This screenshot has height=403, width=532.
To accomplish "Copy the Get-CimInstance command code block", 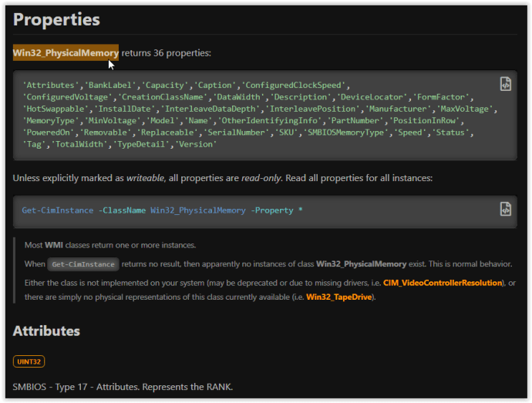I will [506, 209].
